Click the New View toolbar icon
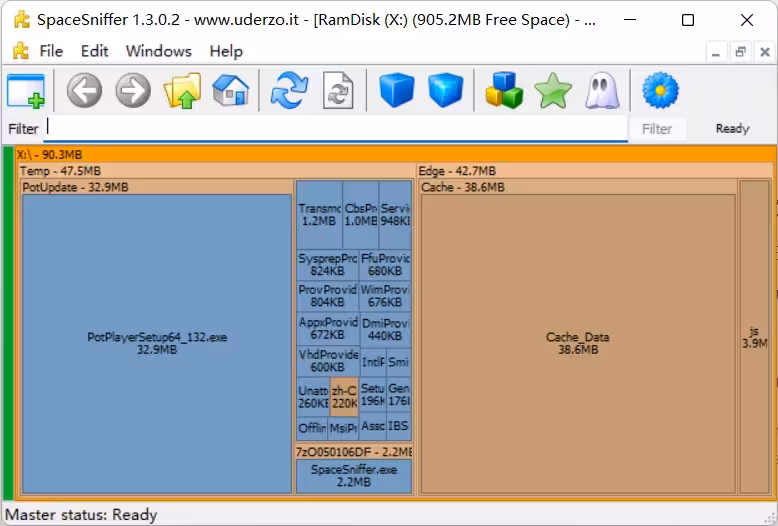 pyautogui.click(x=26, y=91)
